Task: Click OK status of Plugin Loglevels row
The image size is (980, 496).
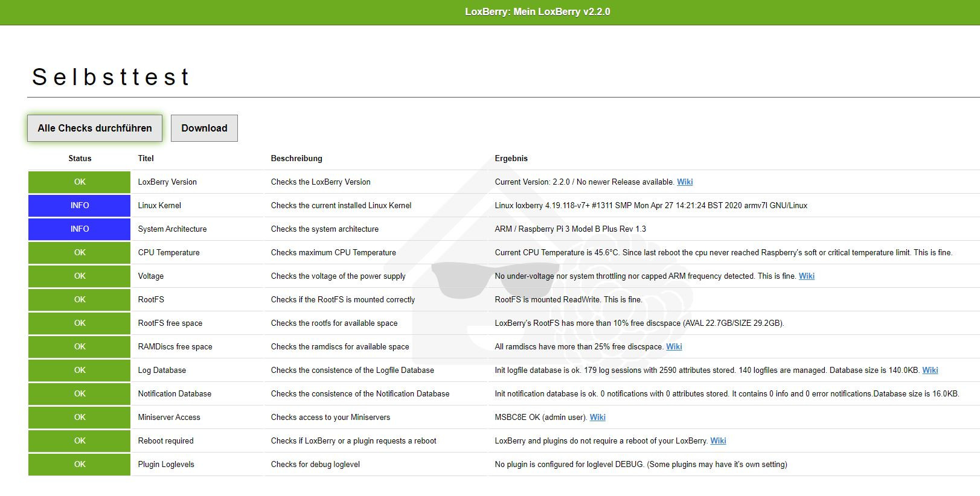Action: click(x=79, y=464)
